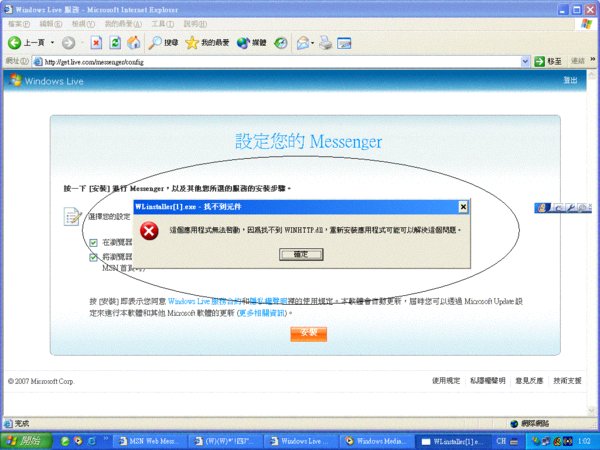Expand the Links toolbar chevron

(x=592, y=59)
